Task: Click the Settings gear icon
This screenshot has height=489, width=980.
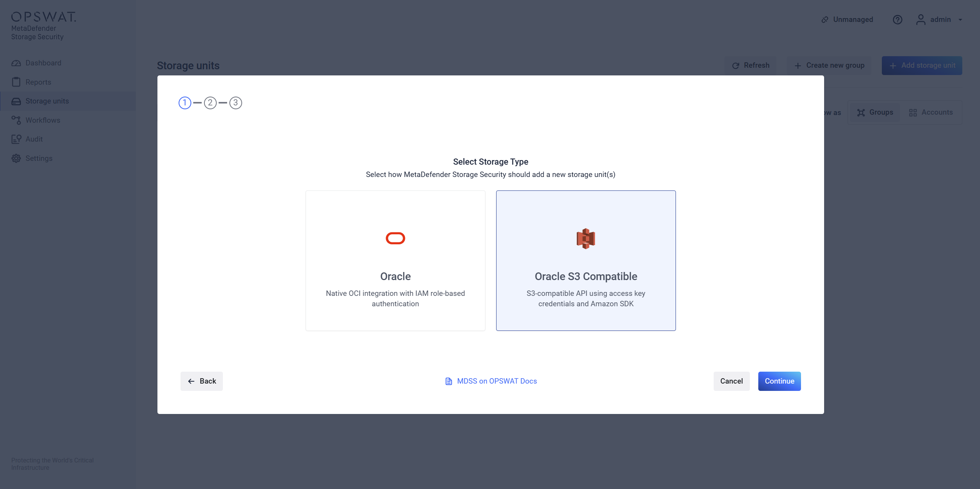Action: point(16,159)
